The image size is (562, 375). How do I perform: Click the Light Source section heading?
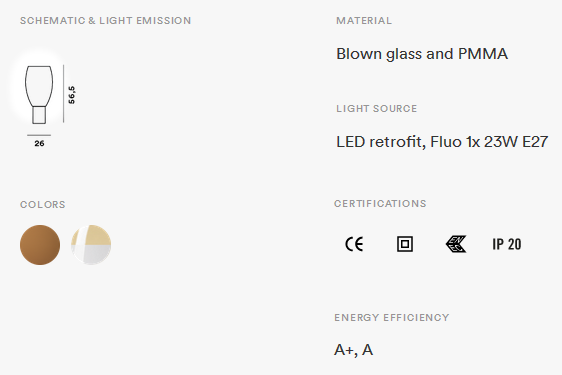coord(376,109)
